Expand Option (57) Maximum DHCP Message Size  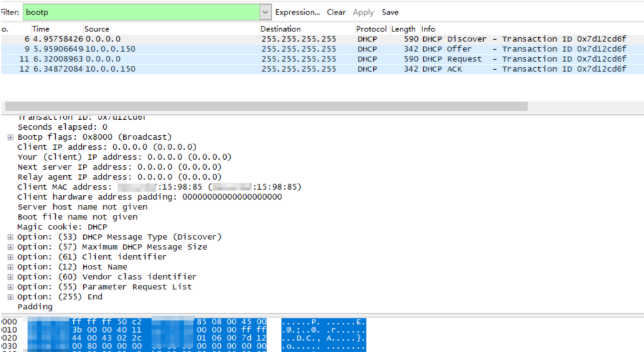[x=10, y=248]
